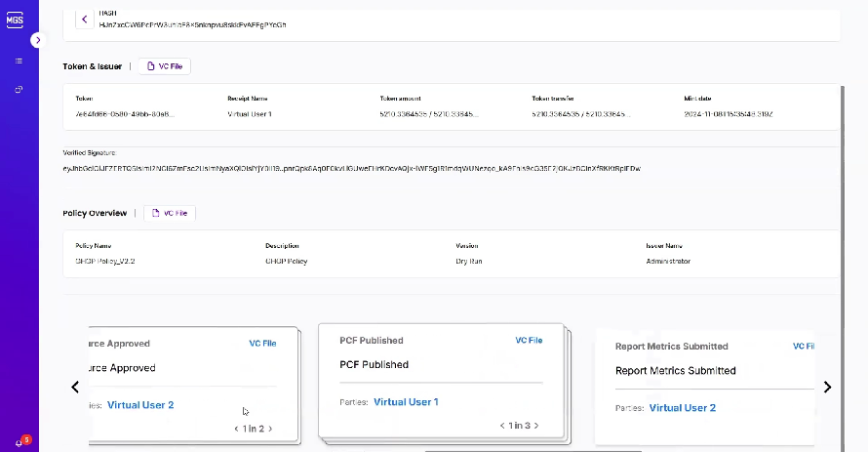Image resolution: width=868 pixels, height=453 pixels.
Task: Select the Verified Signature string
Action: coord(351,169)
